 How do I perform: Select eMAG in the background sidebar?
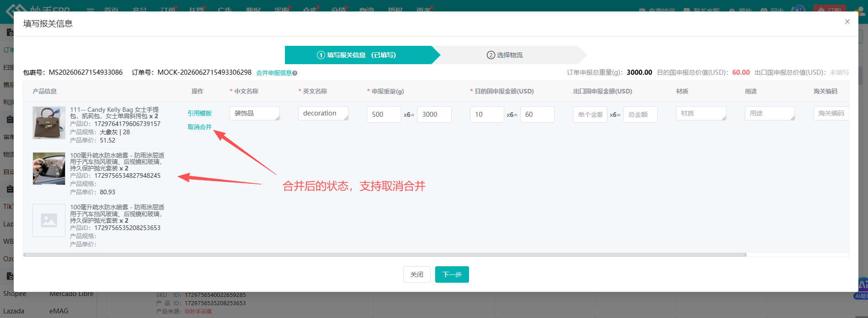tap(59, 311)
